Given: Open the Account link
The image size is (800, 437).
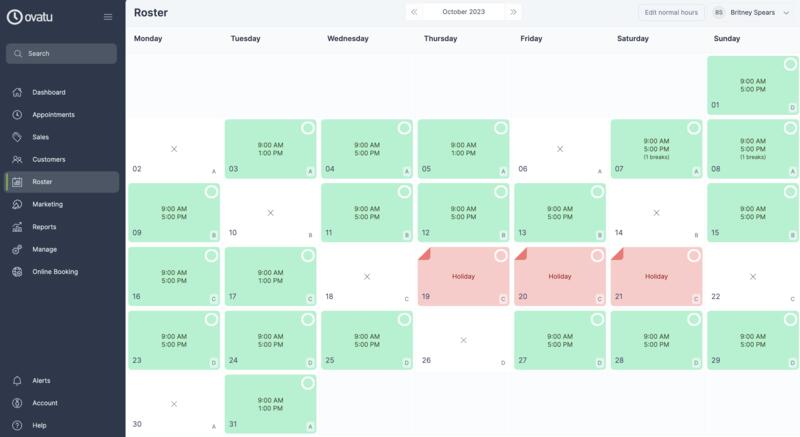Looking at the screenshot, I should point(62,403).
